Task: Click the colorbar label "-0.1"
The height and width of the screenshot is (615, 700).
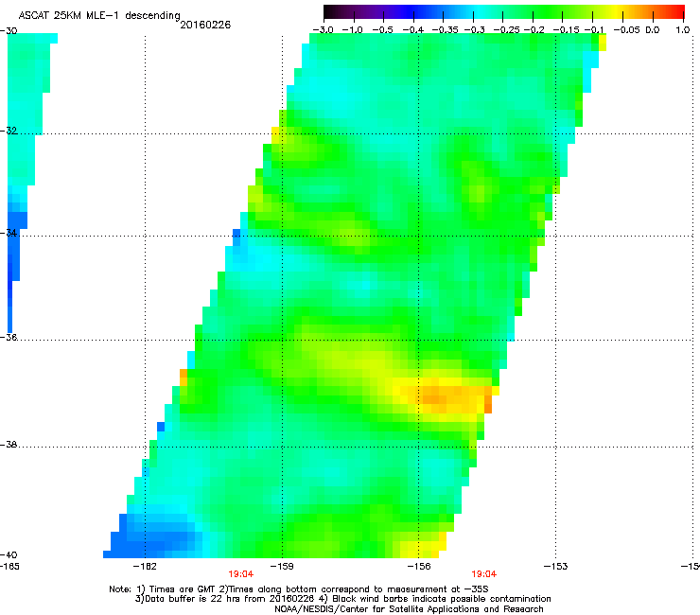Action: tap(594, 30)
